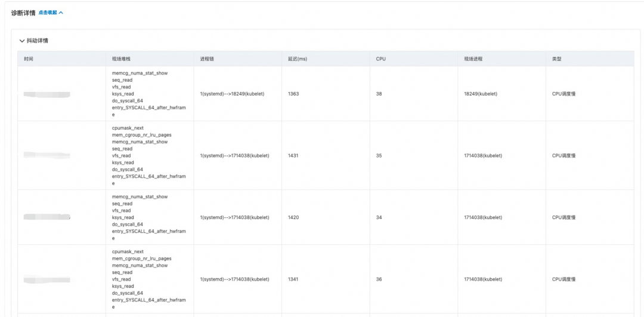Image resolution: width=644 pixels, height=317 pixels.
Task: Click the 点击收起 collapse link
Action: (x=48, y=13)
